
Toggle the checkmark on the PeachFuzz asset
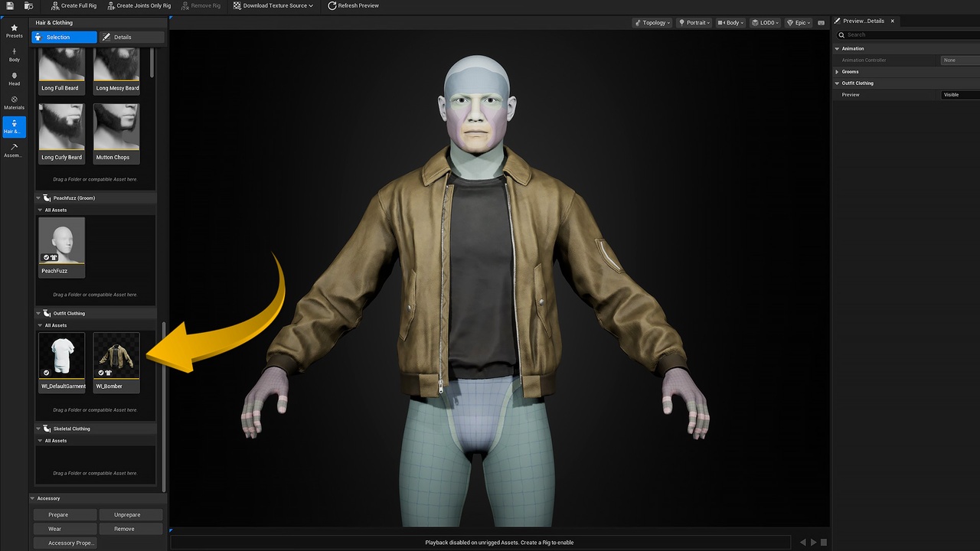(x=46, y=257)
